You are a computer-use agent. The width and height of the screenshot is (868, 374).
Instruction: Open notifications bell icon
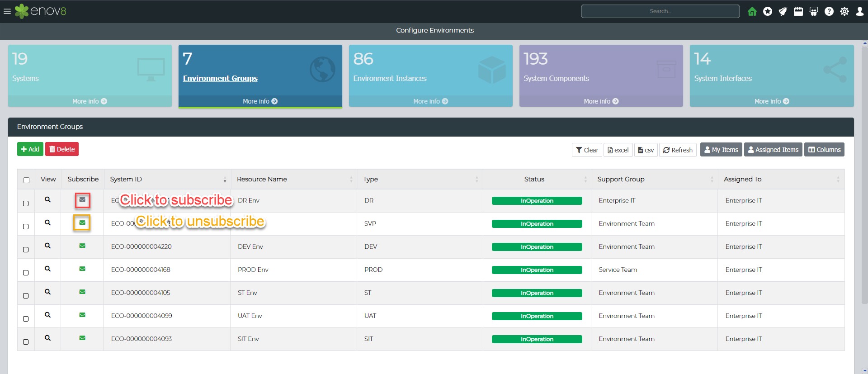(x=783, y=11)
